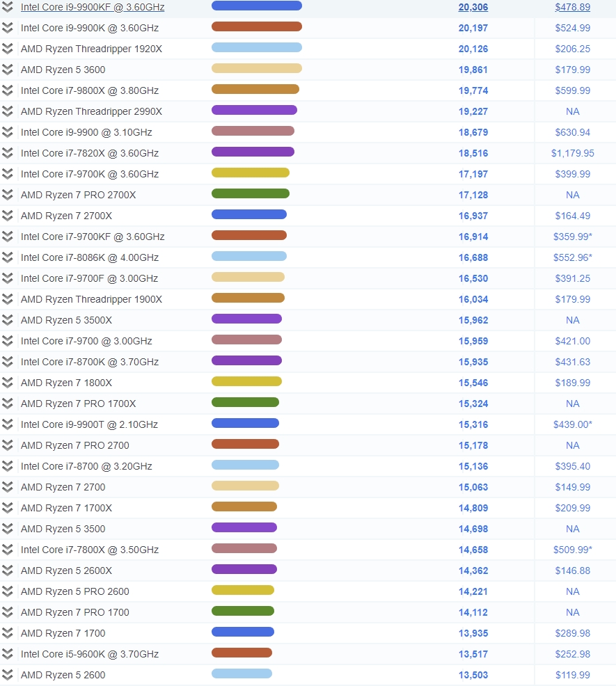Click the AMD Ryzen 7 PRO 2700X green bar
The image size is (616, 686).
[x=251, y=193]
